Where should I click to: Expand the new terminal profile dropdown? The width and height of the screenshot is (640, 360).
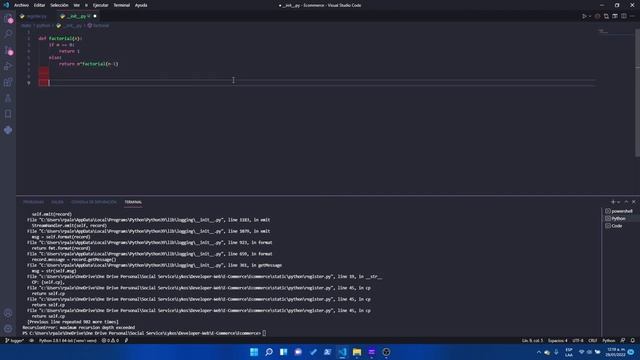618,202
